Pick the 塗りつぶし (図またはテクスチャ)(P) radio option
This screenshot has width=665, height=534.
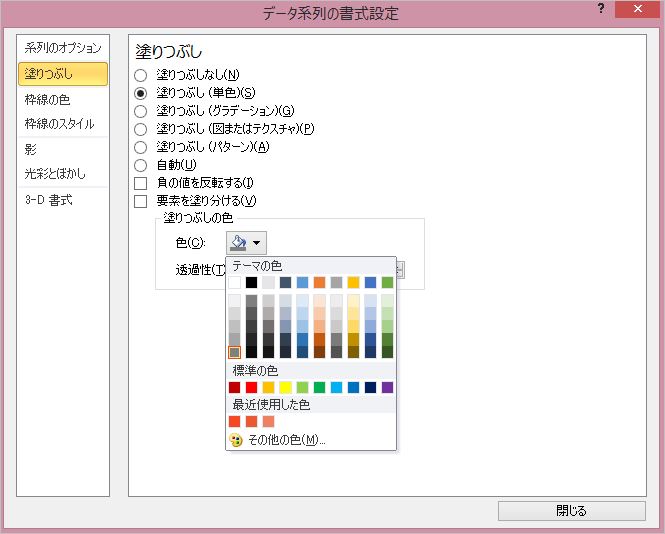140,129
